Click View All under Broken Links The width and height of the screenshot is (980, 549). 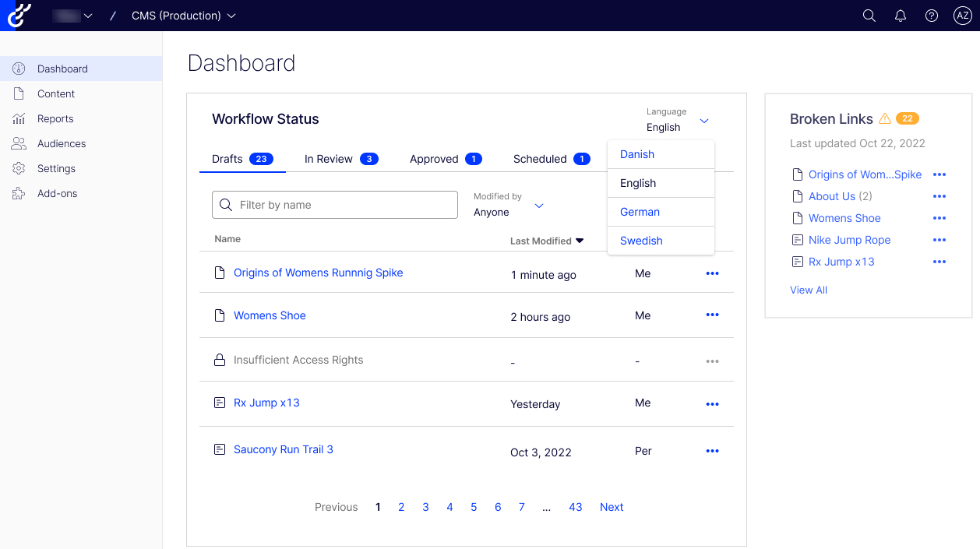coord(808,290)
